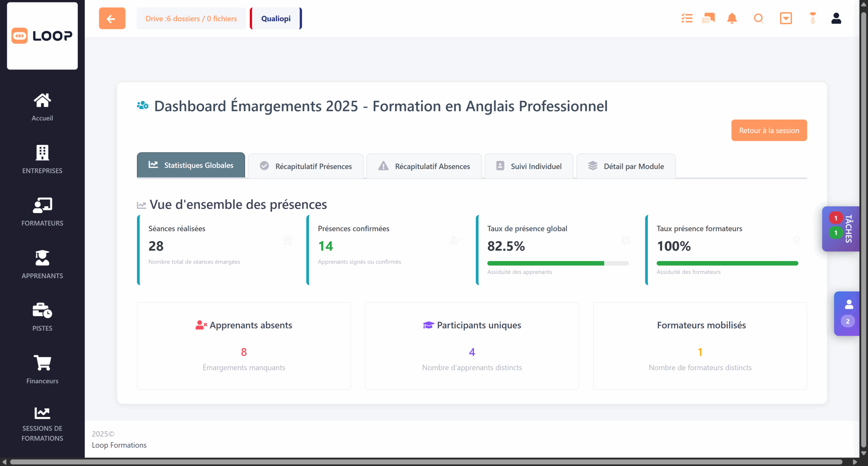Open the ENTREPRISES sidebar section
868x466 pixels.
pyautogui.click(x=42, y=159)
